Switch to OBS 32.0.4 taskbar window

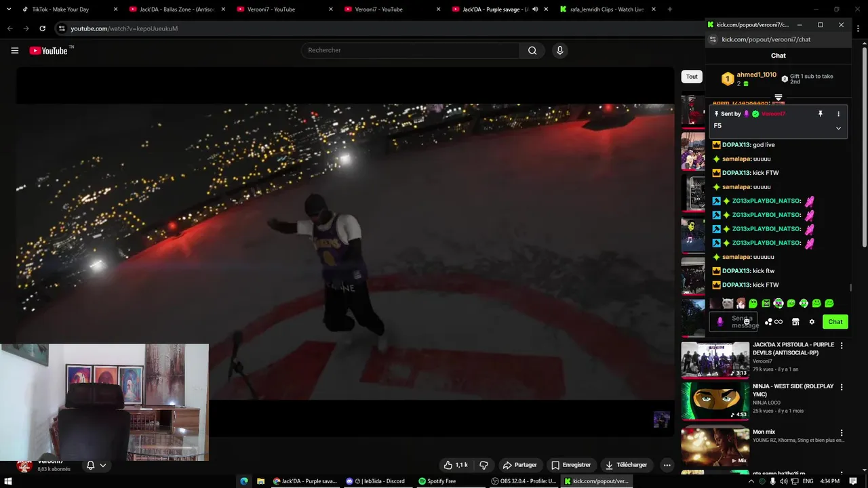coord(524,481)
